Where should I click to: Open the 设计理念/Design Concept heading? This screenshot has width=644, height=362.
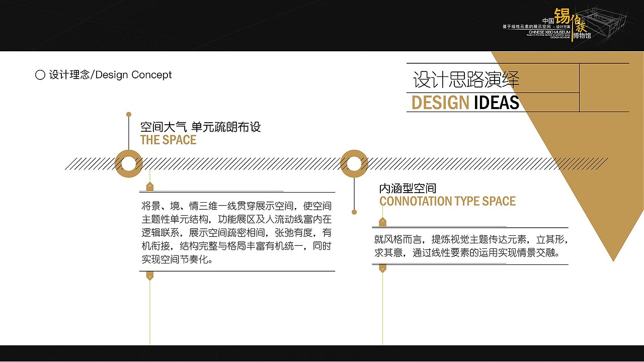[109, 75]
